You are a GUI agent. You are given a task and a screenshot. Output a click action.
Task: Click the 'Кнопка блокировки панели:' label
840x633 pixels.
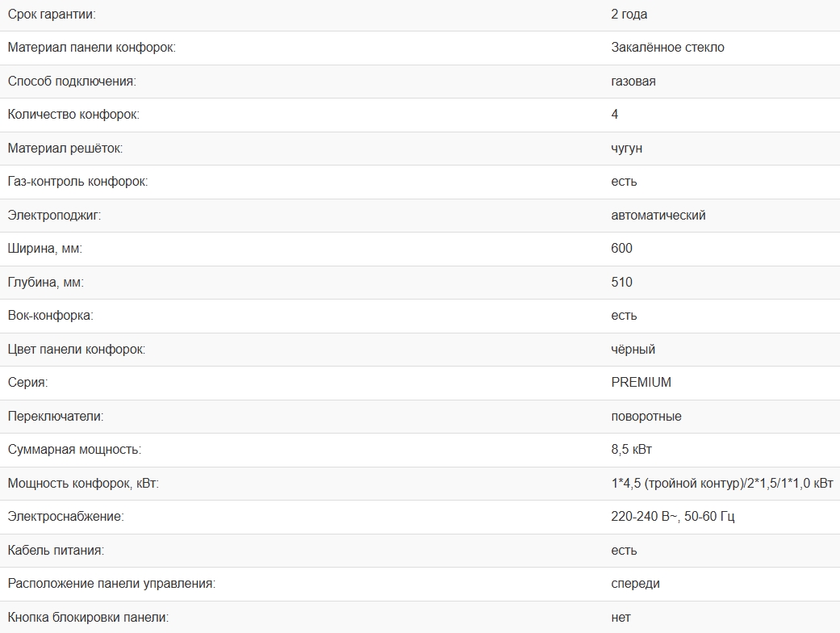point(88,617)
